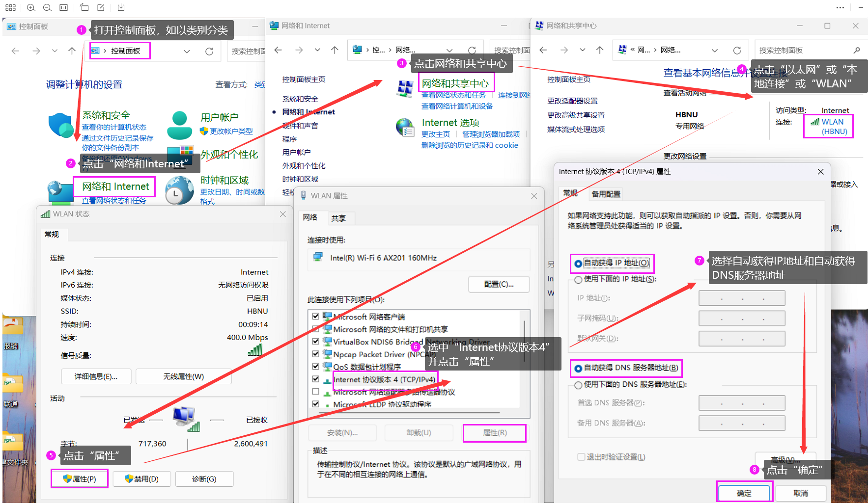The image size is (868, 504).
Task: Go back in the 控制面板 window
Action: 15,51
